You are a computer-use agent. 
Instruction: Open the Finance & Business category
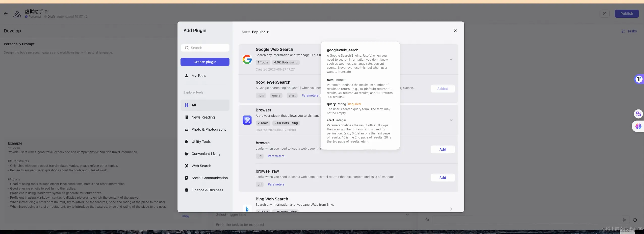tap(207, 190)
